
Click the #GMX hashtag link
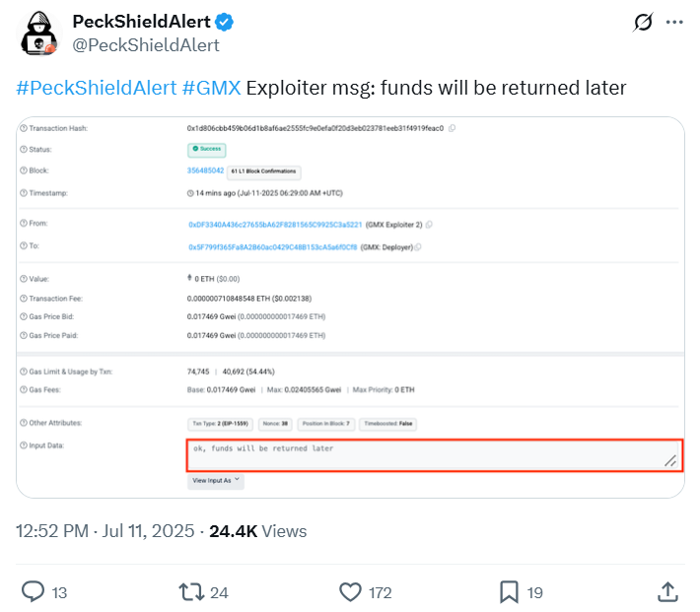211,88
